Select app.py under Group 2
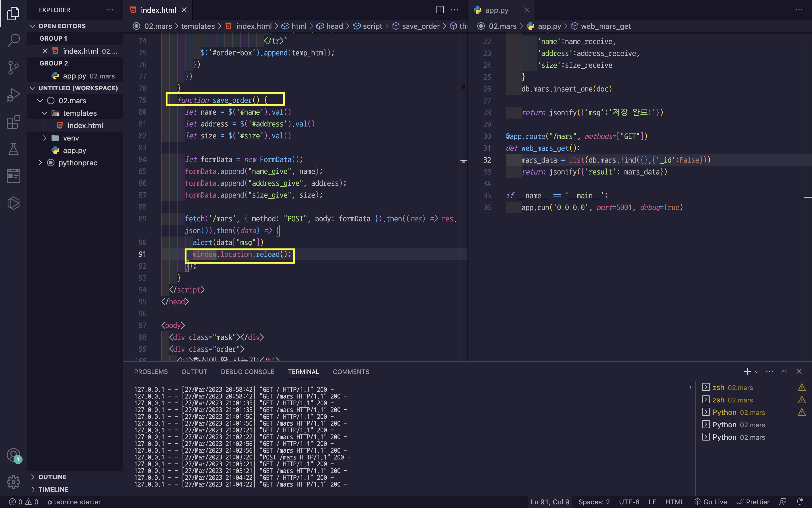Viewport: 812px width, 508px height. click(75, 76)
